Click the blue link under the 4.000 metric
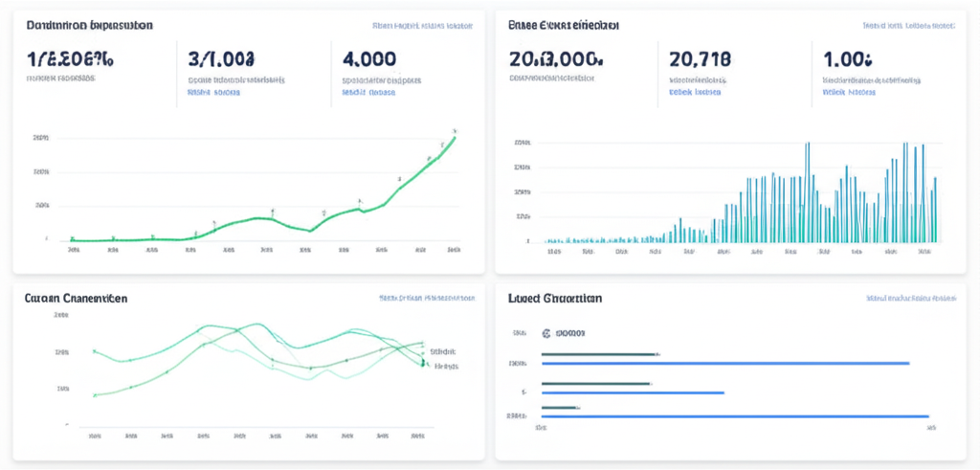The width and height of the screenshot is (980, 470). [368, 94]
